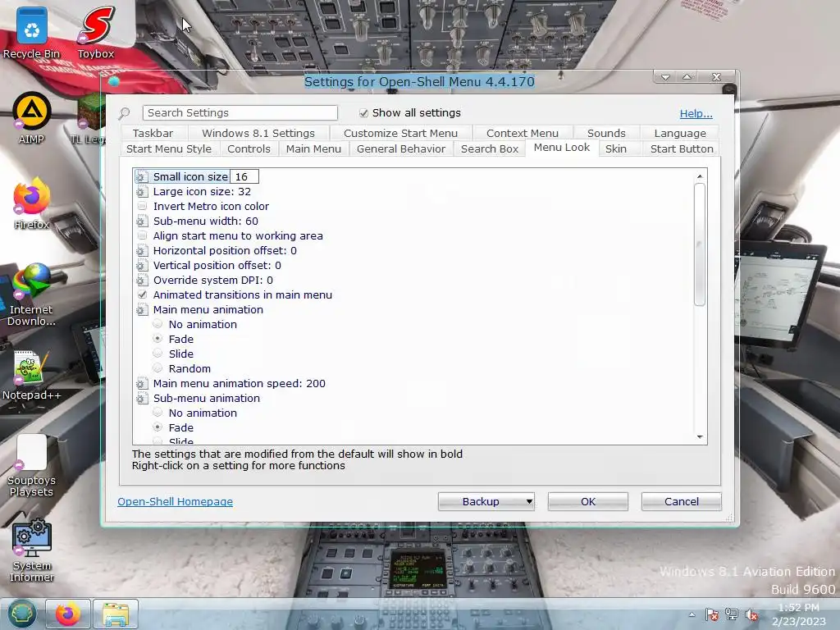Click the muted volume tray icon
This screenshot has height=630, width=840.
(751, 614)
